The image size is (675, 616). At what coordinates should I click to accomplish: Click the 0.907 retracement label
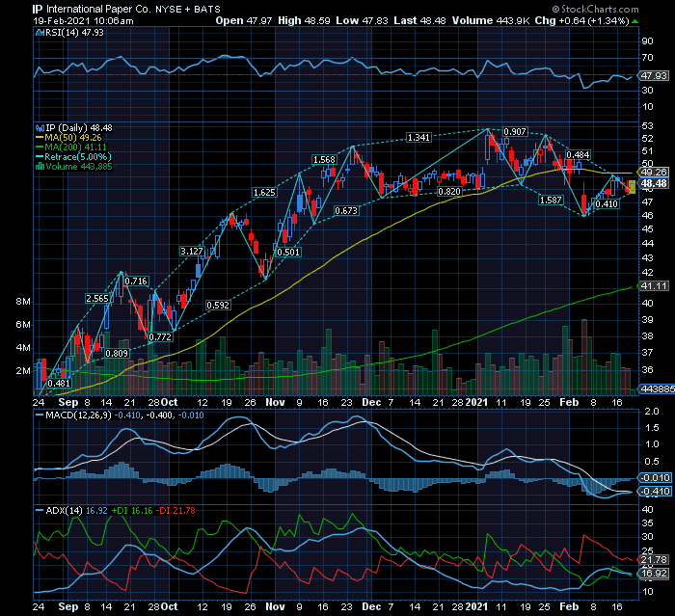click(x=515, y=132)
